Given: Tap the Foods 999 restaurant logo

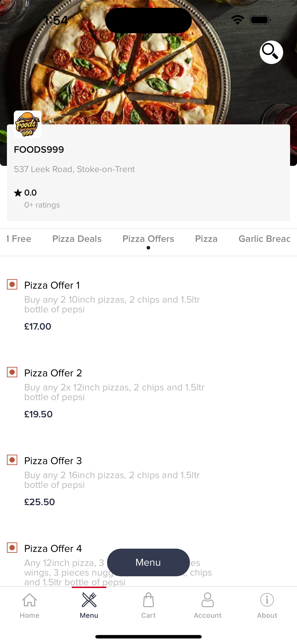Looking at the screenshot, I should coord(27,124).
